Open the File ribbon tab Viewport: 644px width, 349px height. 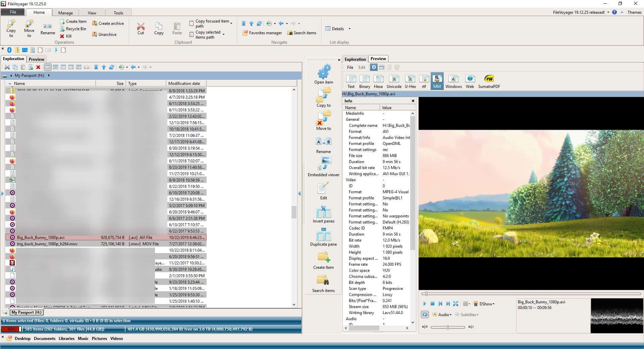point(13,12)
